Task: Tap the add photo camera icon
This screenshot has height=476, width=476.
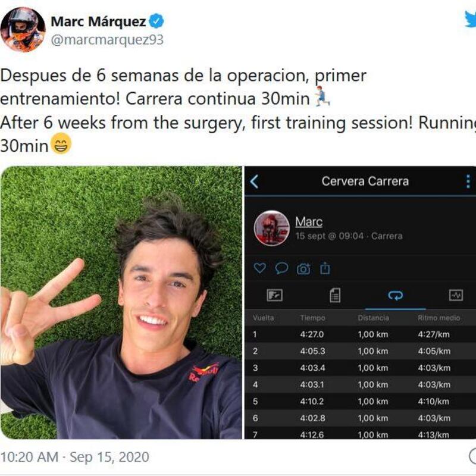Action: click(x=303, y=269)
